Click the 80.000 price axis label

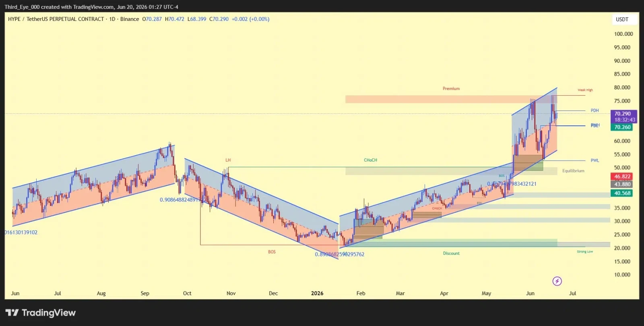[622, 88]
